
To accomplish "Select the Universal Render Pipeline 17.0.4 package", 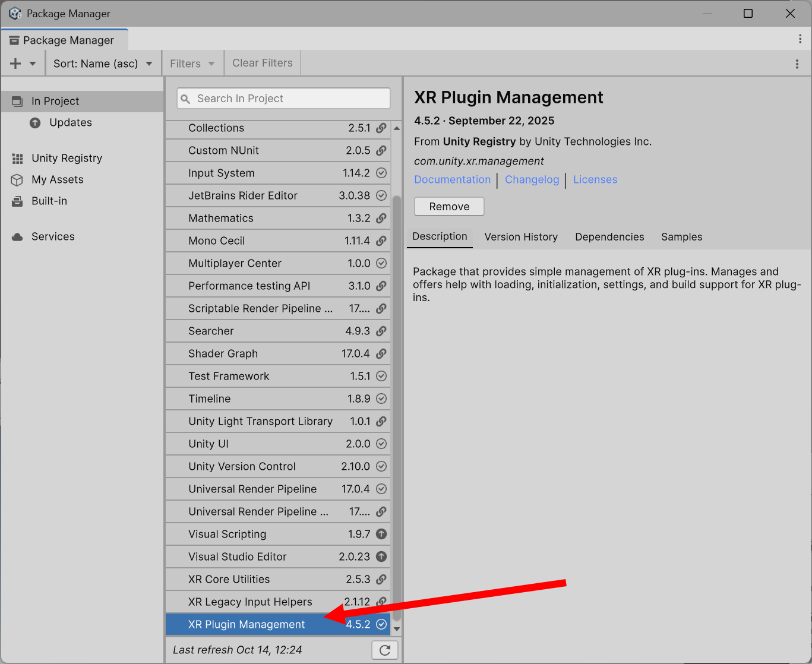I will point(278,489).
